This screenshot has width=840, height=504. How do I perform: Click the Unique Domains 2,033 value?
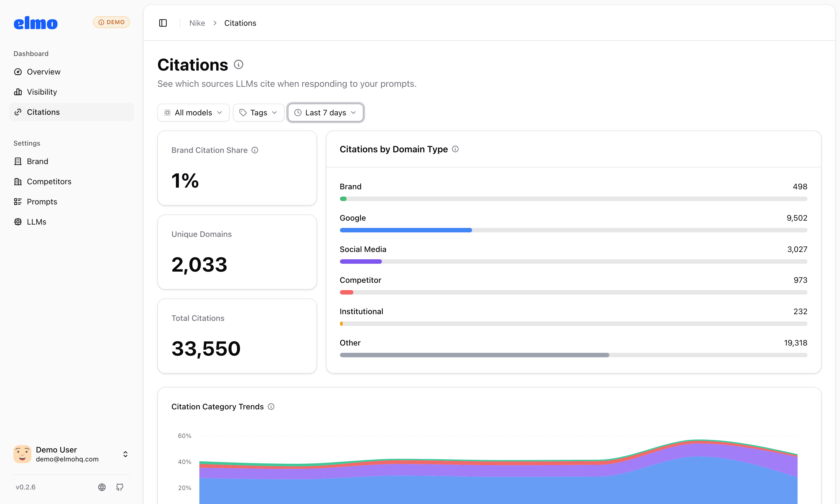coord(199,265)
